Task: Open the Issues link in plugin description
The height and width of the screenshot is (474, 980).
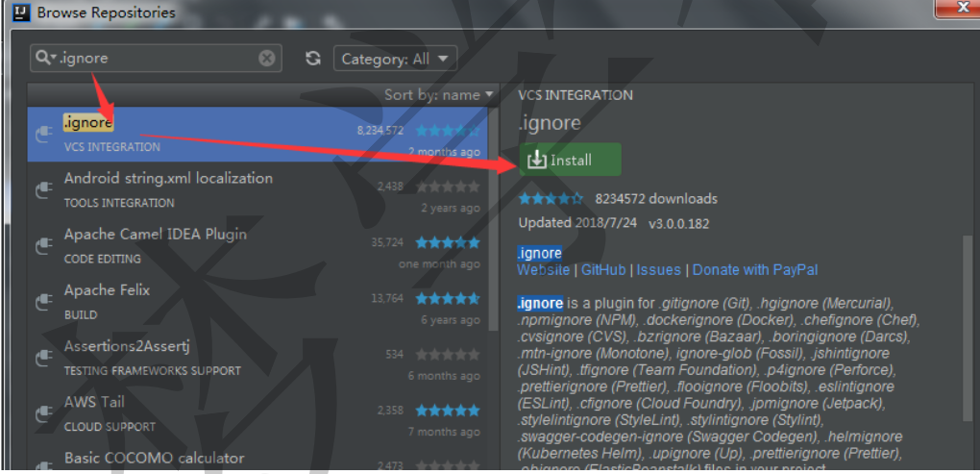Action: click(658, 269)
